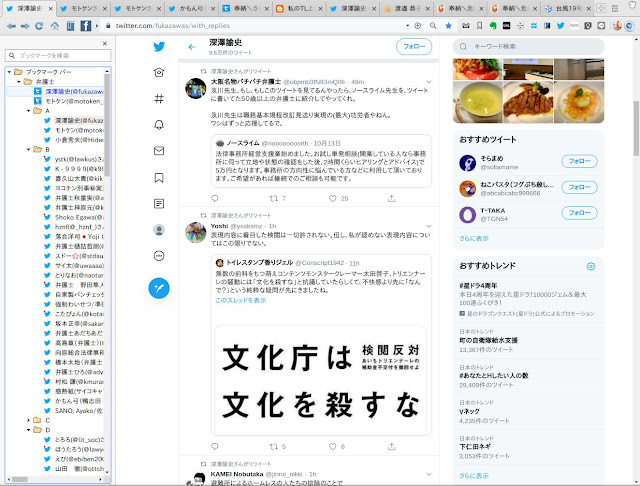Open Explore via the hashtag icon
640x486 pixels.
coord(159,98)
